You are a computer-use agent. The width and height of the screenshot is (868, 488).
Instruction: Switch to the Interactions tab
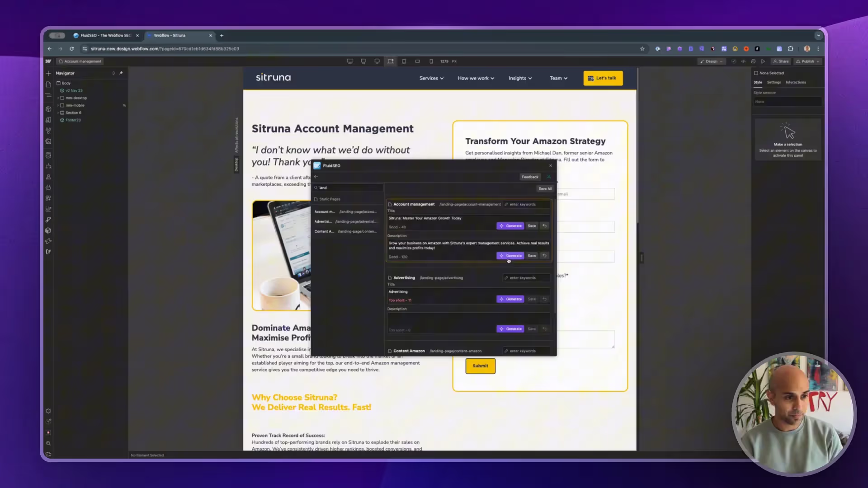coord(796,82)
